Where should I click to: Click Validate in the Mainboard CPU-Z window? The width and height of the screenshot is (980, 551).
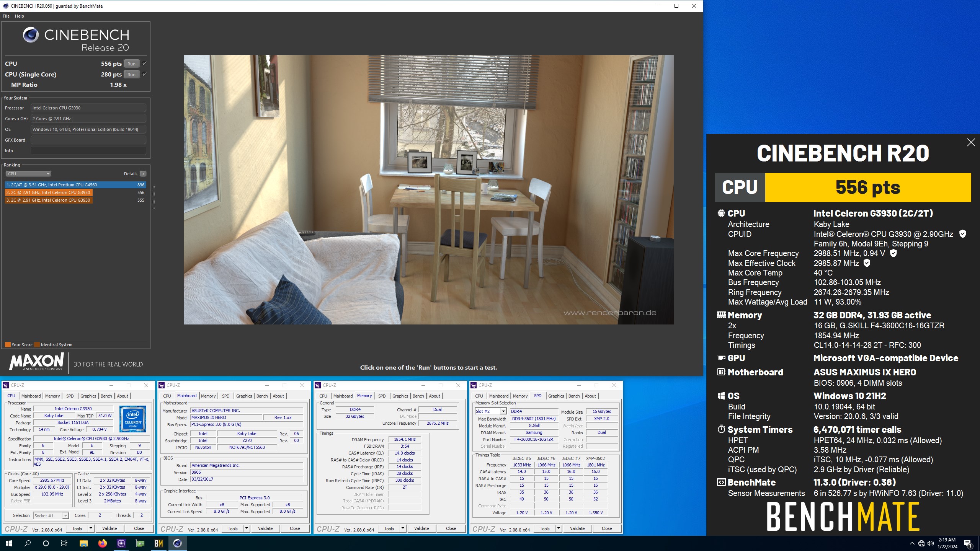coord(265,528)
